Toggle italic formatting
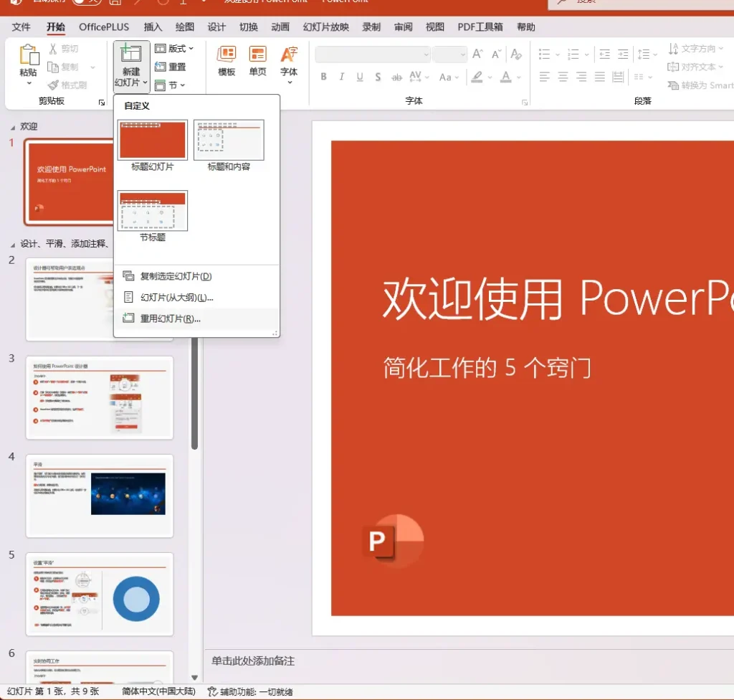This screenshot has height=700, width=734. click(342, 77)
